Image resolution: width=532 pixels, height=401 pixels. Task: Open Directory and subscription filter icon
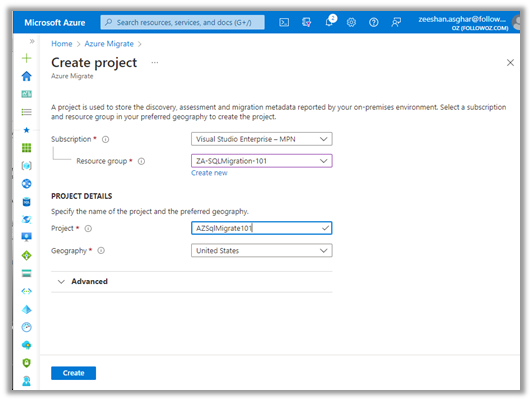coord(306,23)
